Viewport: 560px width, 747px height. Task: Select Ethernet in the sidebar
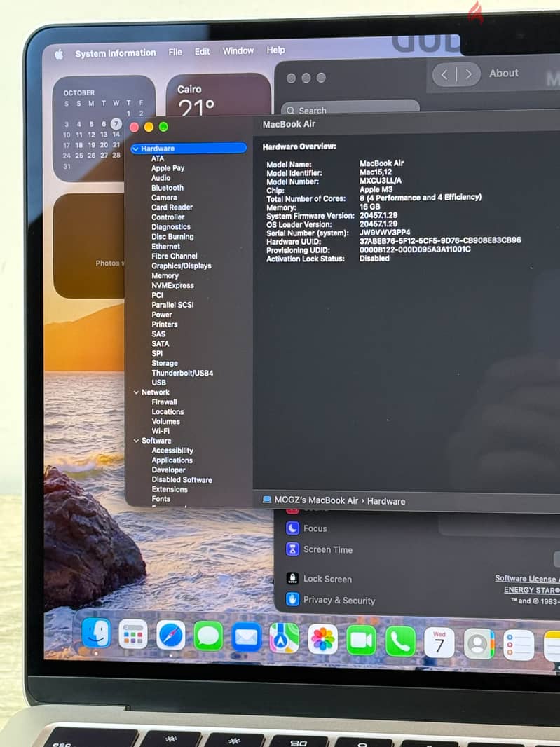(x=165, y=246)
